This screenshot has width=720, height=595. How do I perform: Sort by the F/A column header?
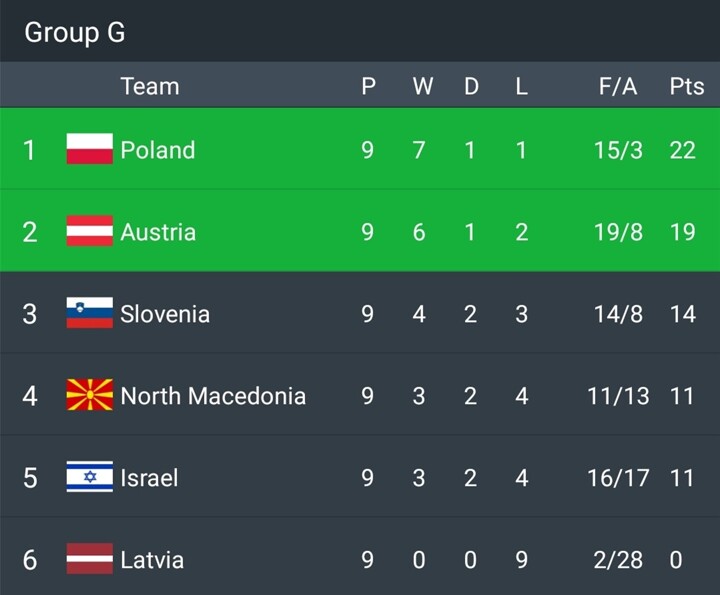[x=618, y=86]
